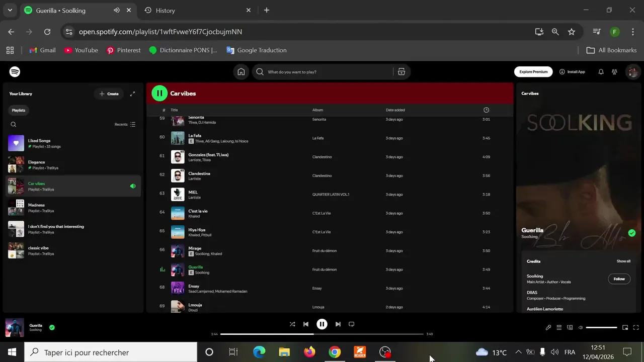Toggle the saved checkmark in player bar
Viewport: 644px width, 362px height.
[52, 327]
